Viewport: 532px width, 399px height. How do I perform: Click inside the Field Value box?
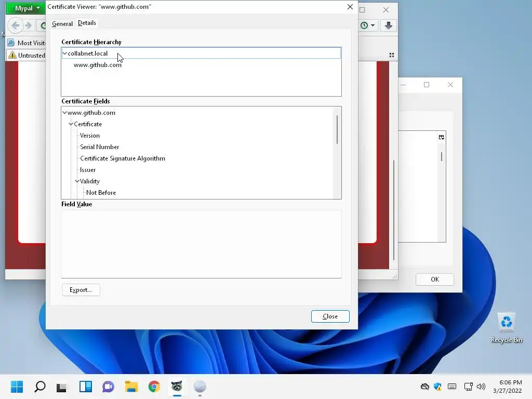[x=201, y=244]
